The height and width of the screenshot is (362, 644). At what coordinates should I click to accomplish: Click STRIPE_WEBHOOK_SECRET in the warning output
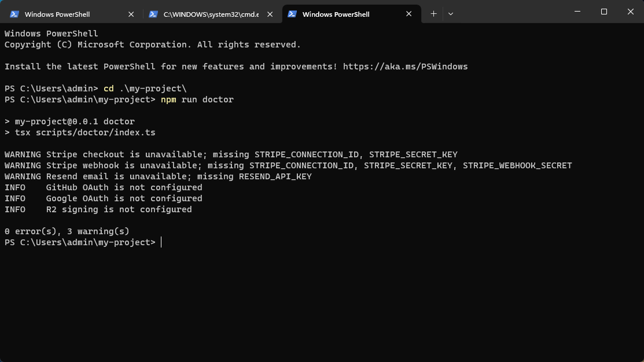point(517,166)
